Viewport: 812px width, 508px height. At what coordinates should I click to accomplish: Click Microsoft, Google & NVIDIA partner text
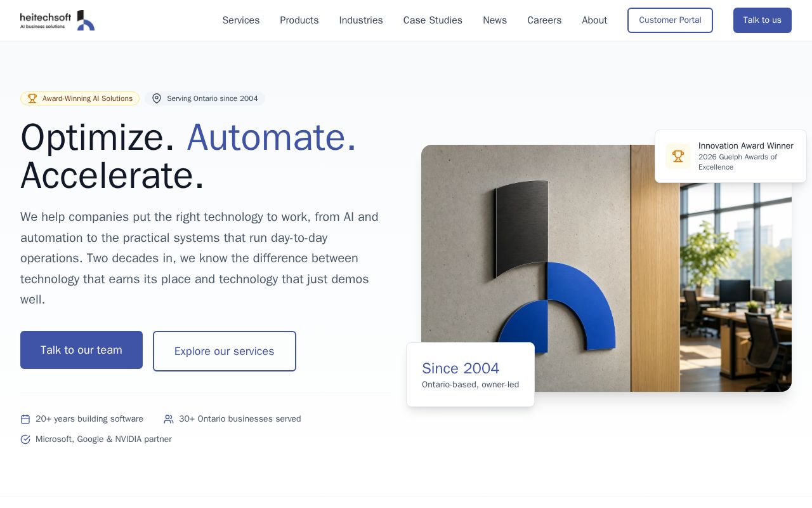pos(103,439)
